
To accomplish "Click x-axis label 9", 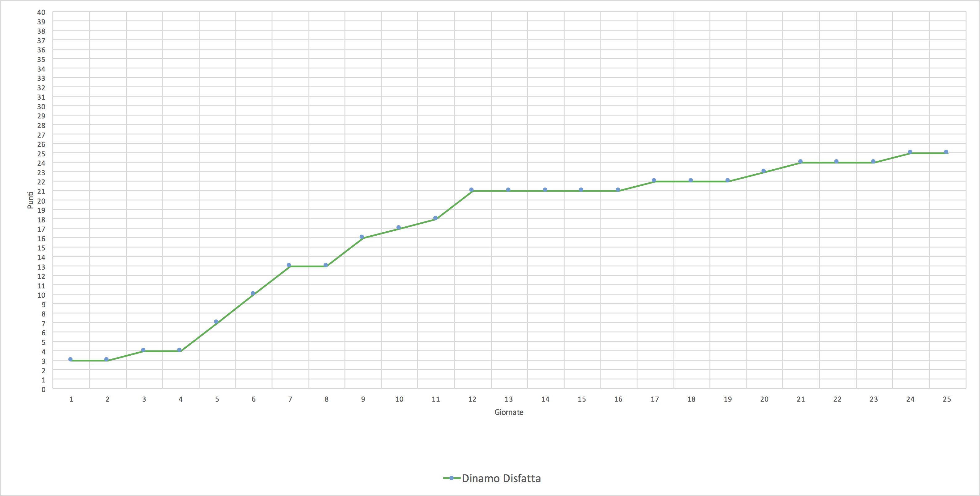I will click(x=363, y=399).
